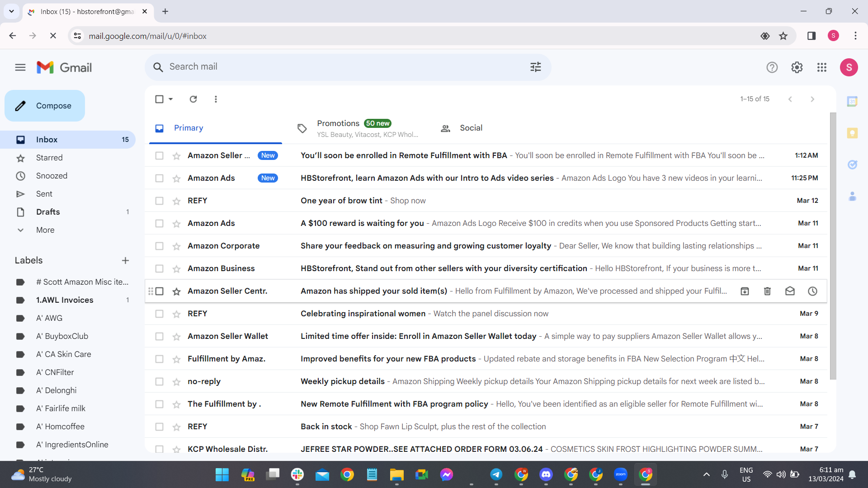
Task: Create a new label with plus icon
Action: pos(125,260)
